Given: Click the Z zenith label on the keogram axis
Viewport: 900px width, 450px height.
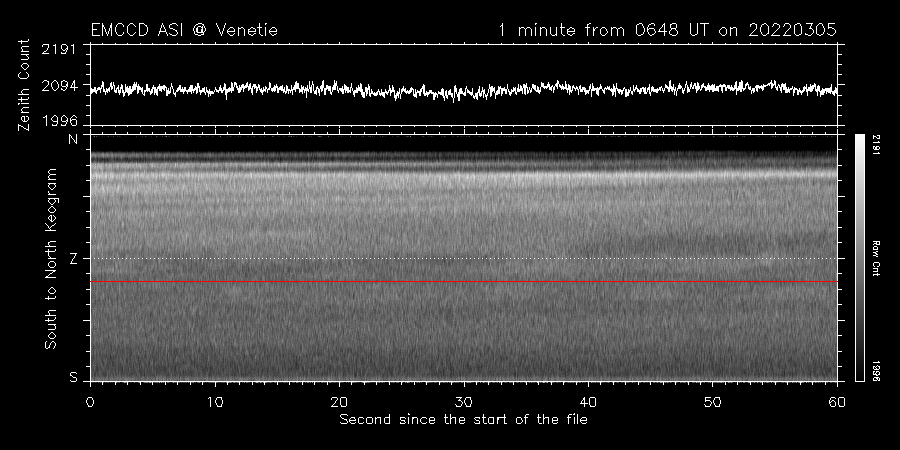Looking at the screenshot, I should pos(73,259).
